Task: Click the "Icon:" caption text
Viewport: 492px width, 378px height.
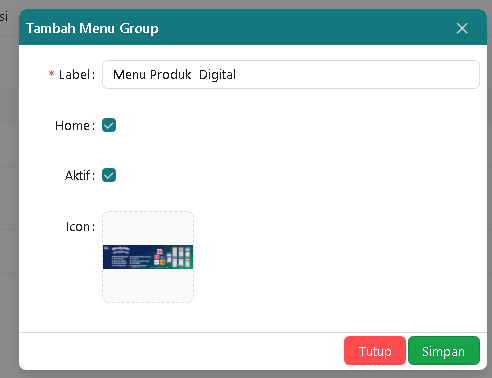Action: coord(80,227)
